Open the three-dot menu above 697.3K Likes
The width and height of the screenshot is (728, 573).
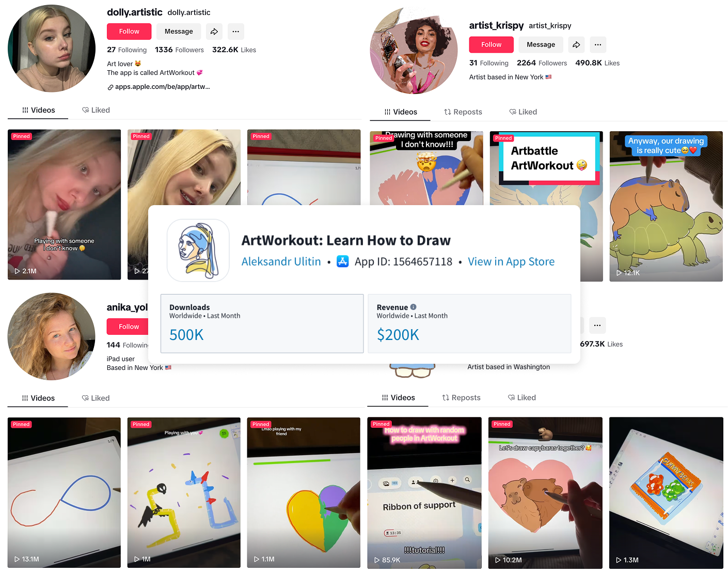point(597,326)
